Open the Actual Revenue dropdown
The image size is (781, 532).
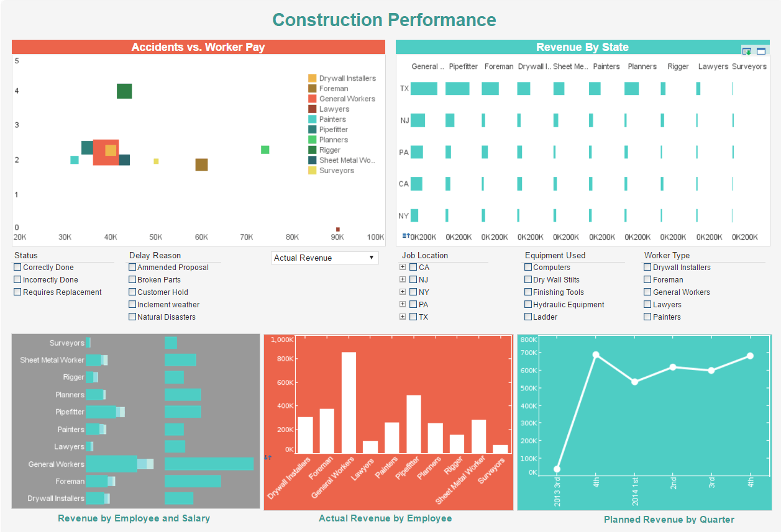[324, 258]
